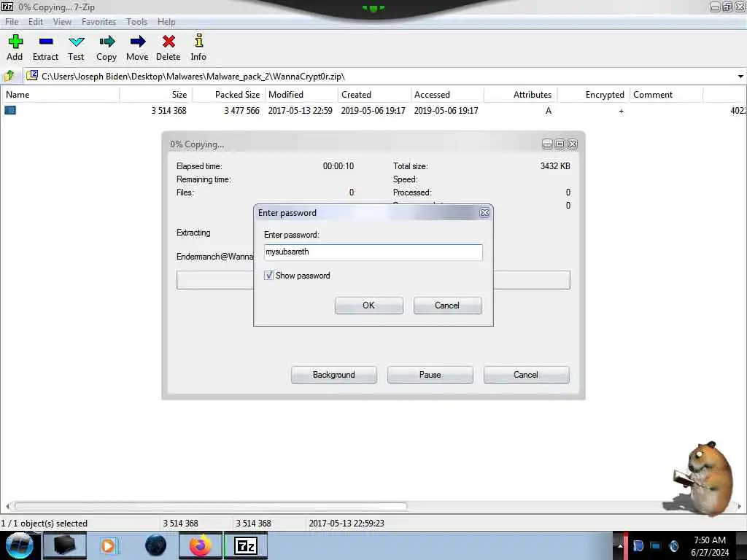
Task: Open the Help menu
Action: [x=166, y=22]
